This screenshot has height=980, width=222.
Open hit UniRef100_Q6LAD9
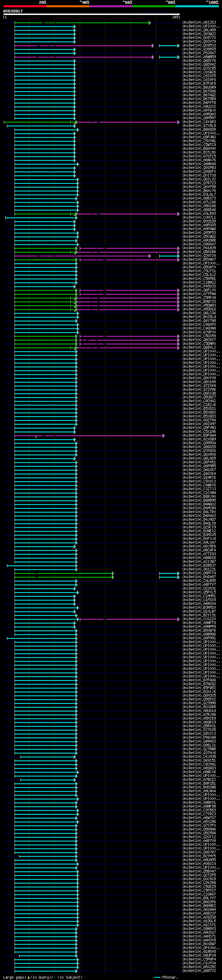199,30
